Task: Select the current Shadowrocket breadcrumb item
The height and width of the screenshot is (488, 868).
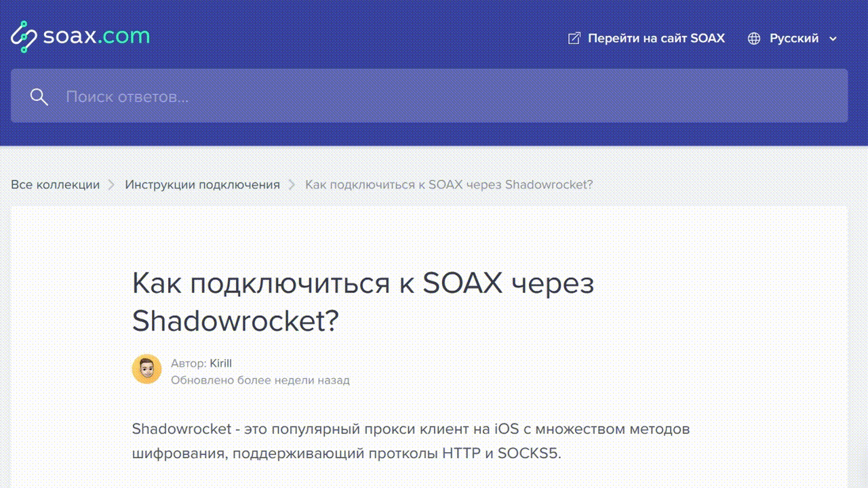Action: (449, 184)
